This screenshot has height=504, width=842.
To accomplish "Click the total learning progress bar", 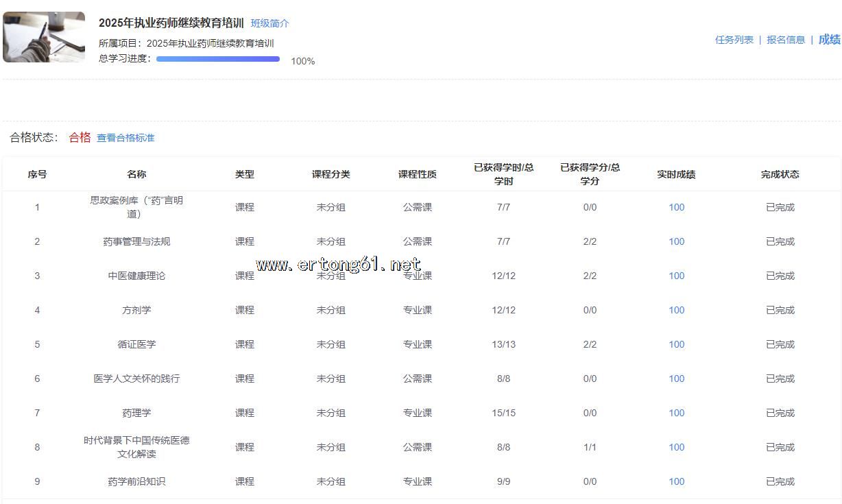I will pos(218,59).
